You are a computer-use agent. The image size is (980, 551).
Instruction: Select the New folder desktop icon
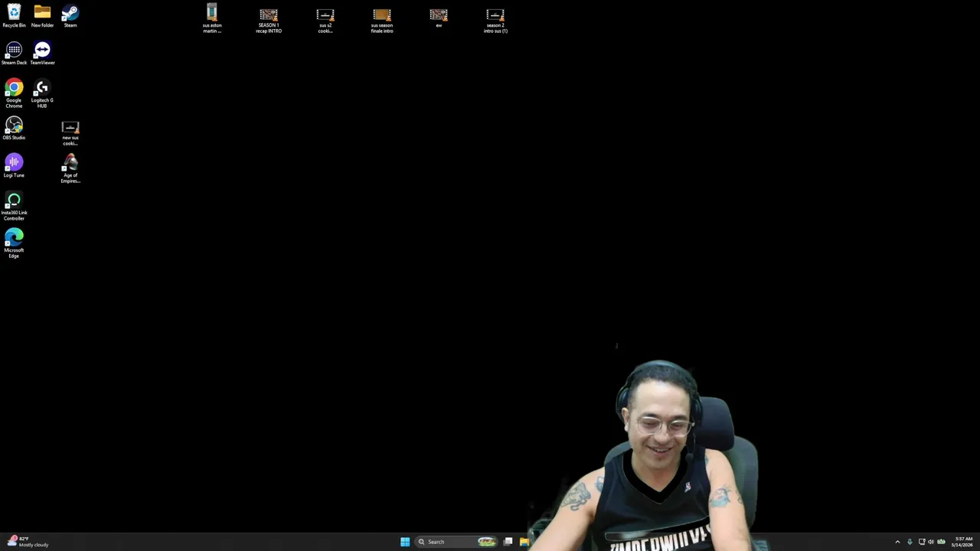(x=42, y=16)
